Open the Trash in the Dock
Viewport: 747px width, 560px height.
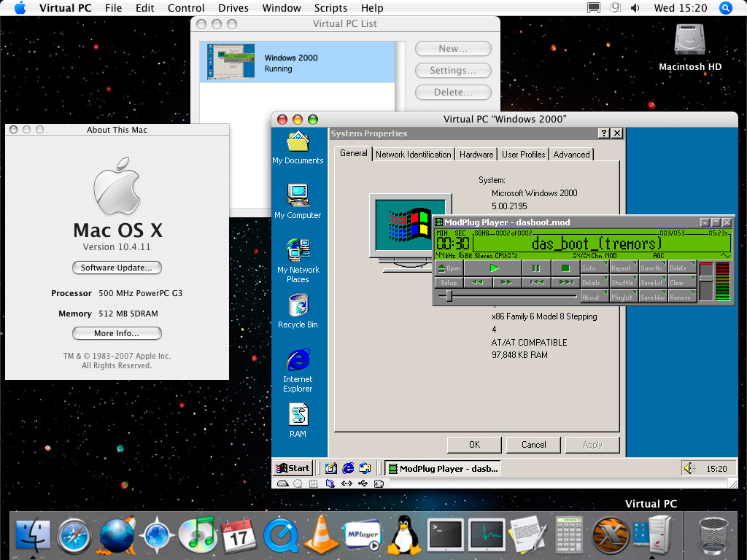(x=713, y=536)
